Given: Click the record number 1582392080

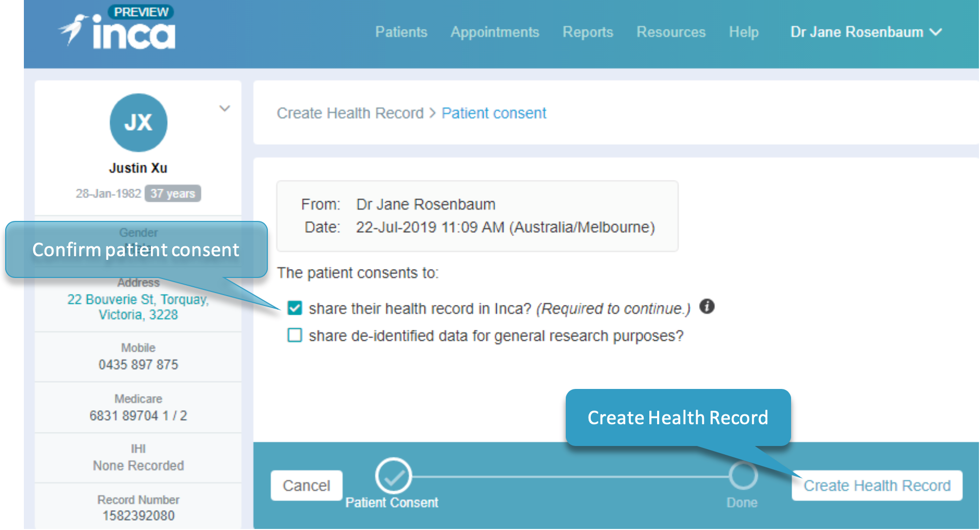Looking at the screenshot, I should (138, 515).
